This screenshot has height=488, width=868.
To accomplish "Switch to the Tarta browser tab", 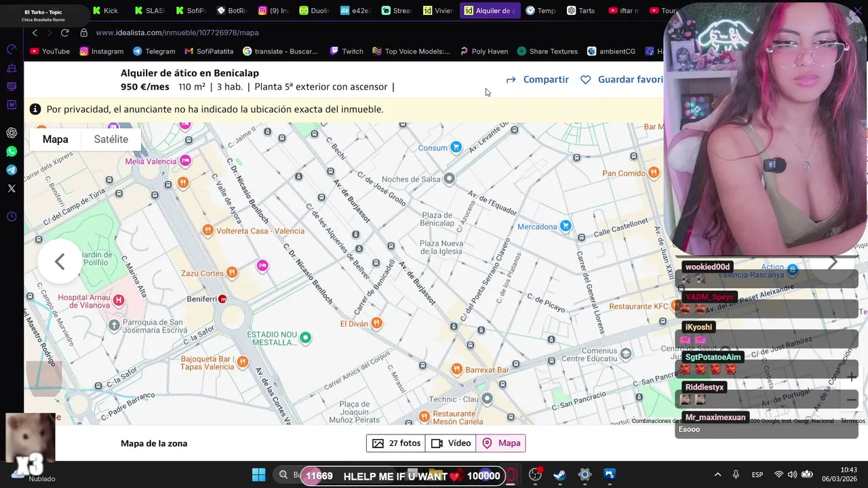I will click(x=580, y=11).
